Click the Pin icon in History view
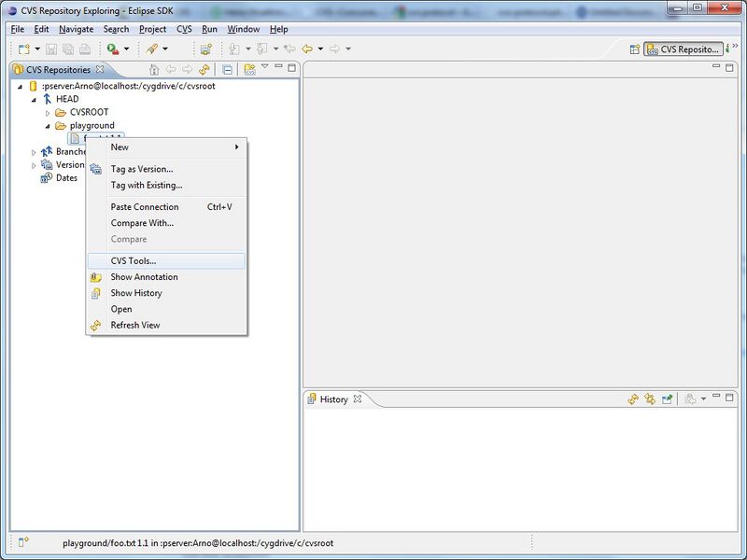This screenshot has height=560, width=747. point(667,399)
